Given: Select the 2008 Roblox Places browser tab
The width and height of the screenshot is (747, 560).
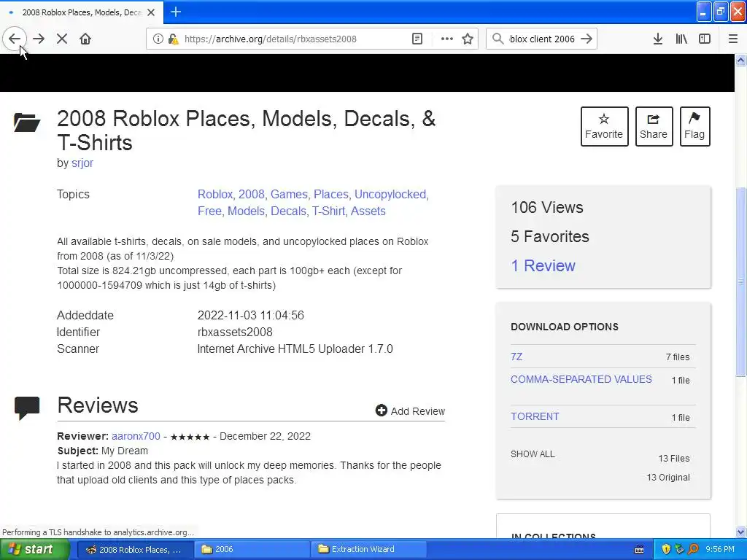Looking at the screenshot, I should [x=82, y=12].
